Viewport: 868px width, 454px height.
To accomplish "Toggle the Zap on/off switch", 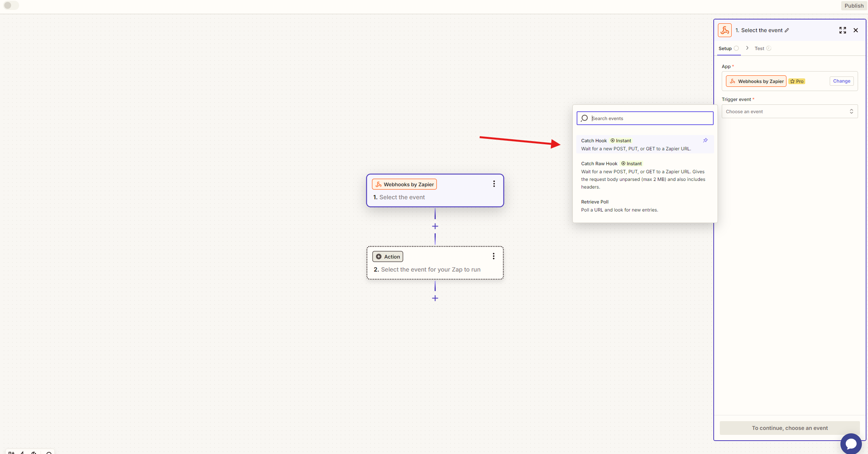I will 11,5.
